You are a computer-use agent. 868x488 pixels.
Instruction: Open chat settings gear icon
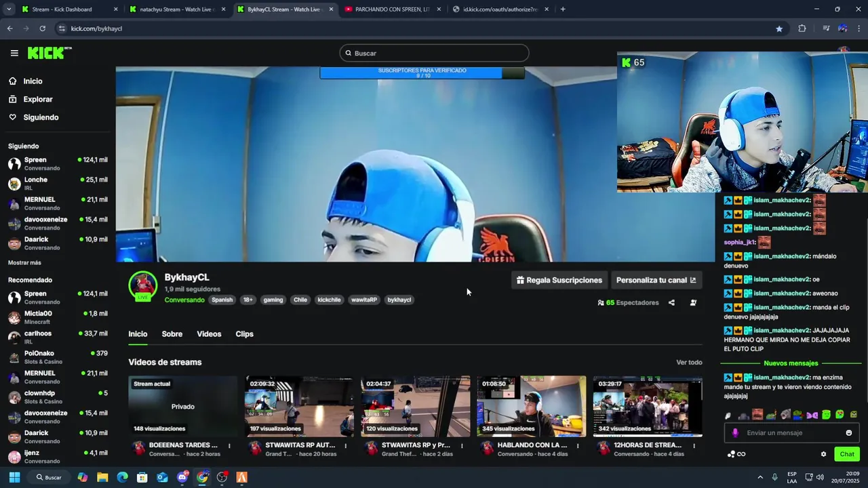pos(824,454)
